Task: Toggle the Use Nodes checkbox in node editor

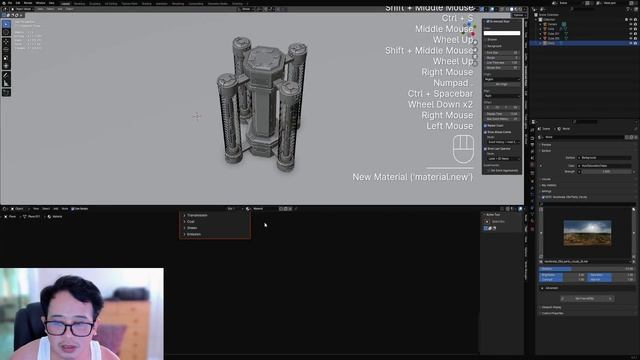Action: point(73,209)
